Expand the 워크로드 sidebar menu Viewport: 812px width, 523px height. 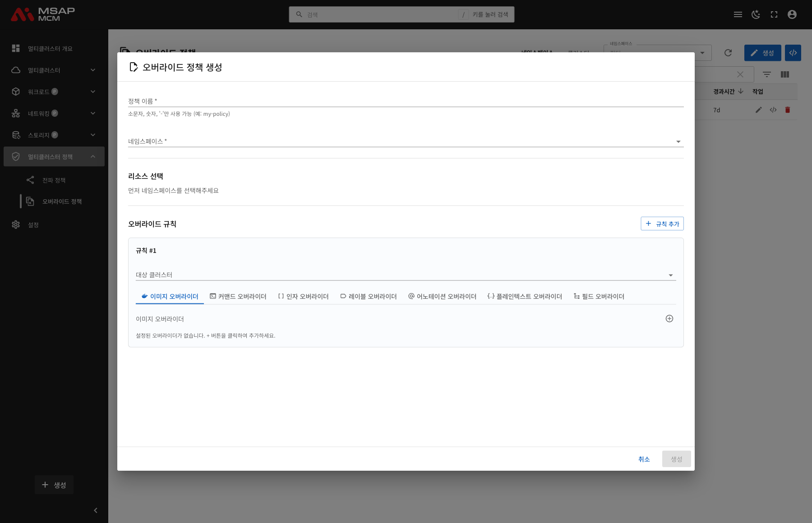point(54,92)
